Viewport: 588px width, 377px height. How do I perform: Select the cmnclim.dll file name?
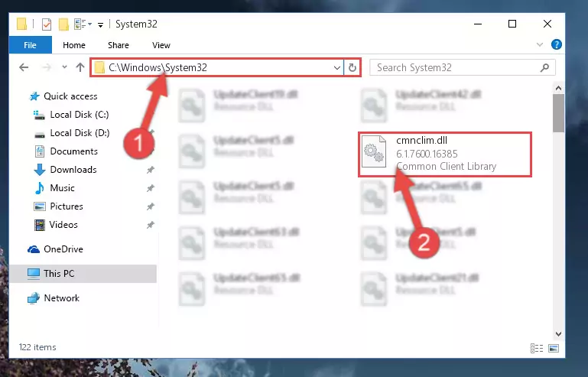click(x=422, y=140)
